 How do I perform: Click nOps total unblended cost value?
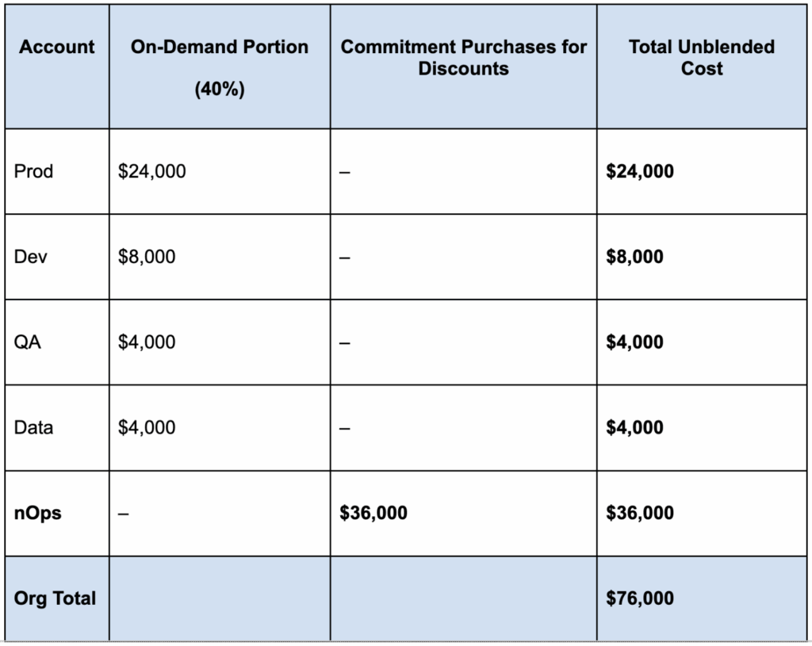640,514
